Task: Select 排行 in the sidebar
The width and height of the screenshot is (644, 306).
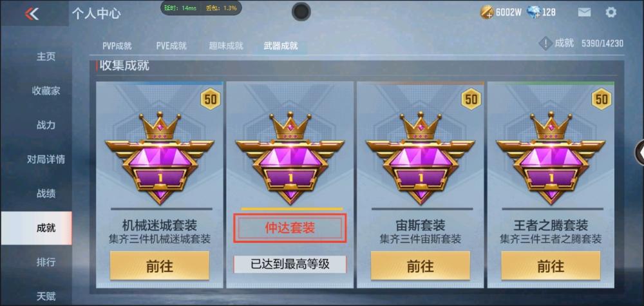Action: tap(46, 262)
